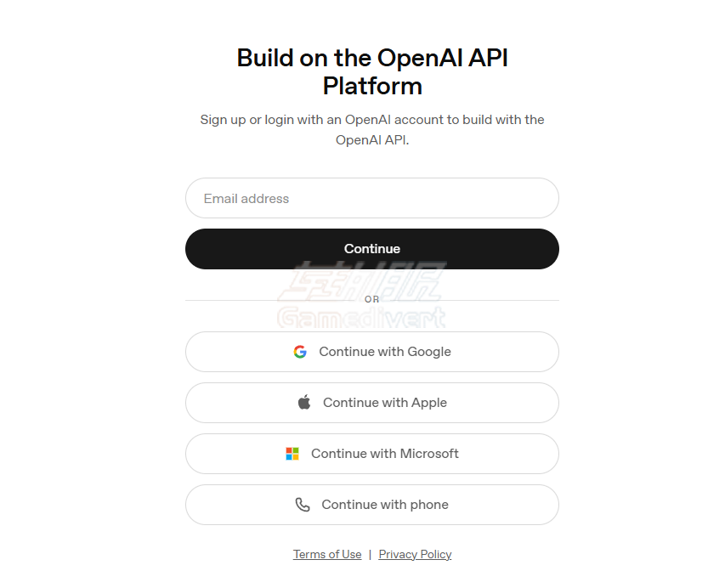Click the black Continue button

click(x=372, y=248)
